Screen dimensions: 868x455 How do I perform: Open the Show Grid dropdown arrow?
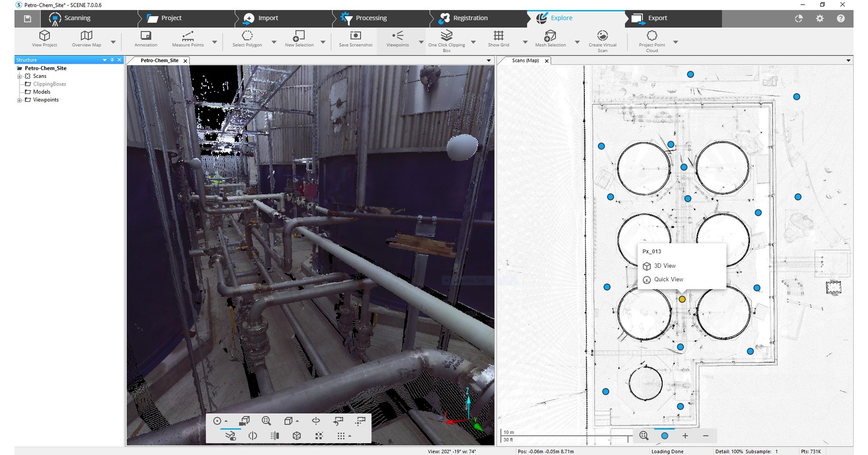[x=525, y=42]
